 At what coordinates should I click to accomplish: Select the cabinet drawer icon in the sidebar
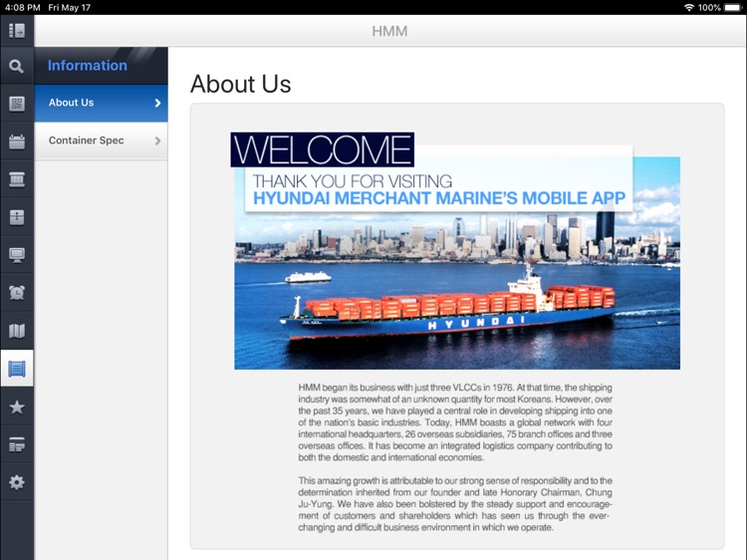(17, 217)
